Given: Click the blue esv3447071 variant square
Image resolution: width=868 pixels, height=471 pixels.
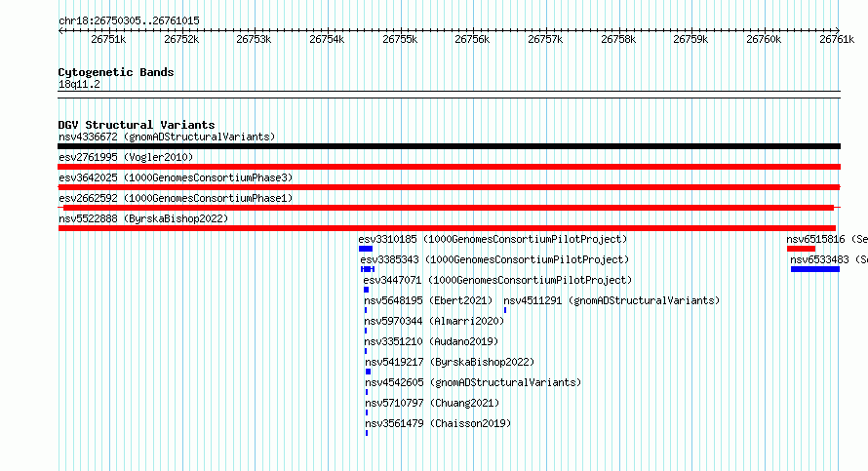Looking at the screenshot, I should point(366,290).
